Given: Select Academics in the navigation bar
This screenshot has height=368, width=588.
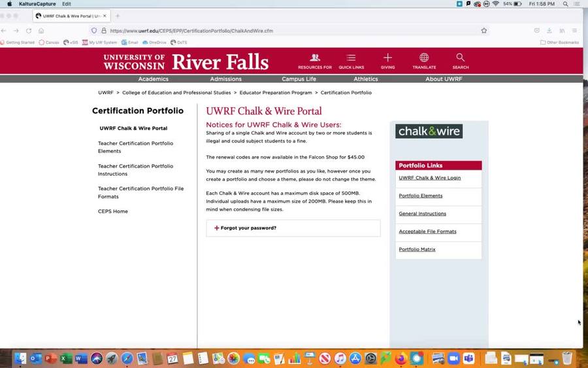Looking at the screenshot, I should 153,79.
